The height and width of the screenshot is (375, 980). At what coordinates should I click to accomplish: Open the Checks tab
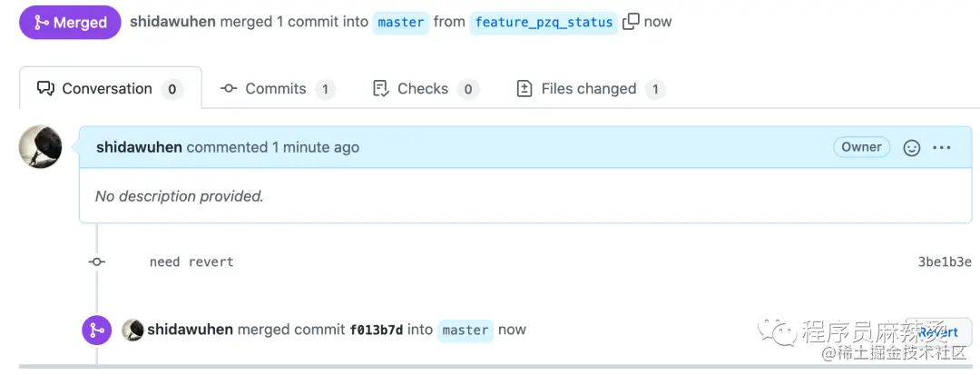point(423,89)
